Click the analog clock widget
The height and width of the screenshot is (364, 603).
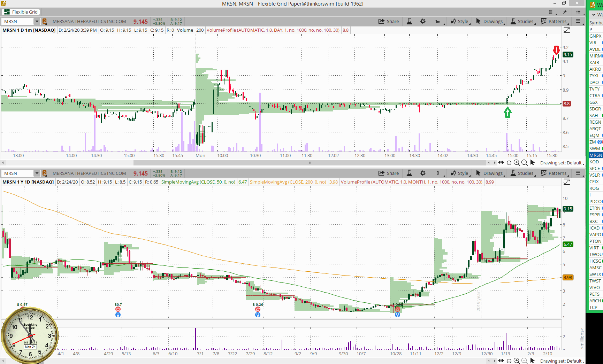(x=30, y=335)
